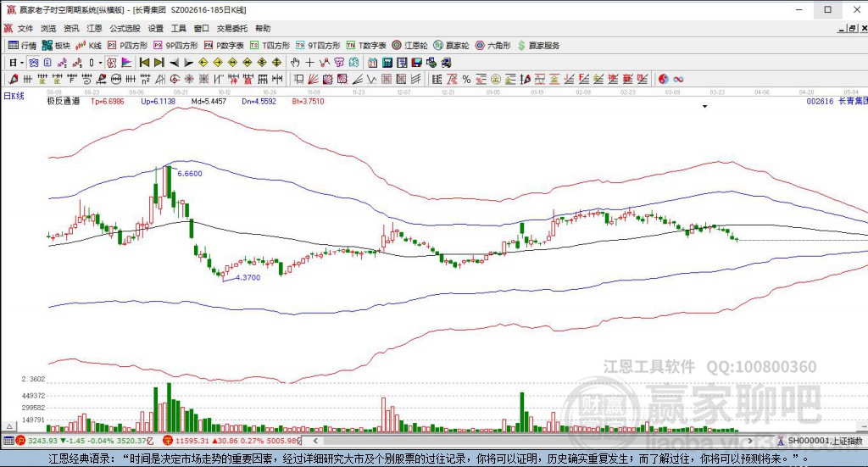Click the 日K线 chart label
Image resolution: width=868 pixels, height=467 pixels.
point(14,96)
